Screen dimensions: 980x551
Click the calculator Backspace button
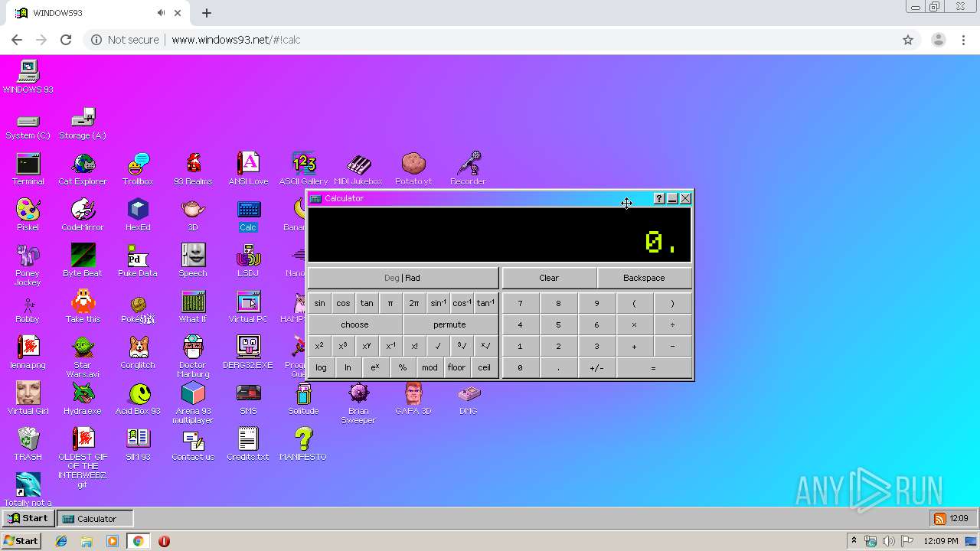(x=644, y=278)
